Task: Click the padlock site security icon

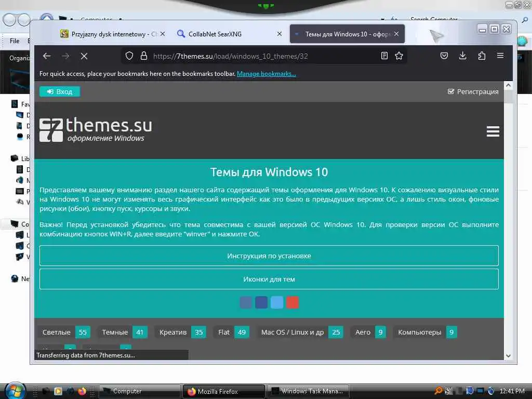Action: (144, 56)
